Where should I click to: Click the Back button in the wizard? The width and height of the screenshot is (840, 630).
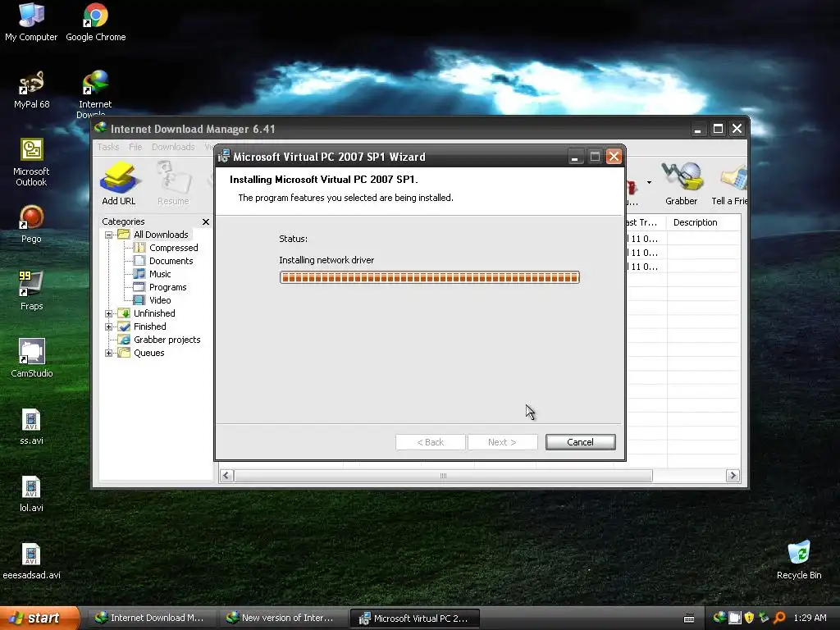(x=430, y=442)
